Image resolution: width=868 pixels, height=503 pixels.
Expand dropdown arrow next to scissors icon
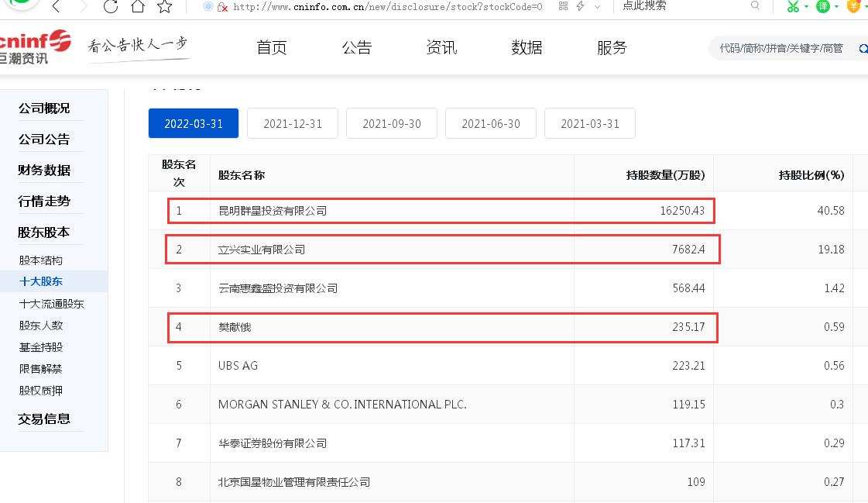tap(807, 7)
